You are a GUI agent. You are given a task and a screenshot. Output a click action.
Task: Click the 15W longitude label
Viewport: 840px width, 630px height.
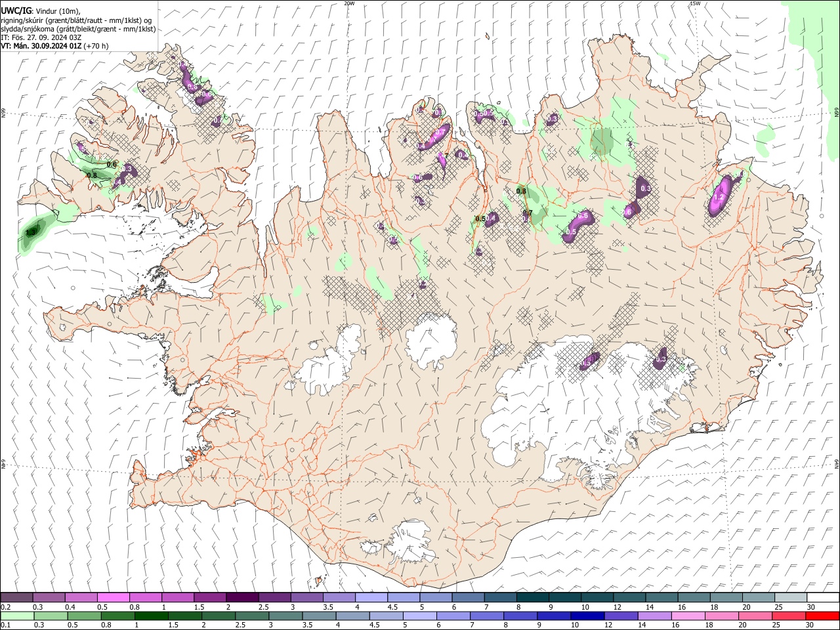pyautogui.click(x=695, y=3)
